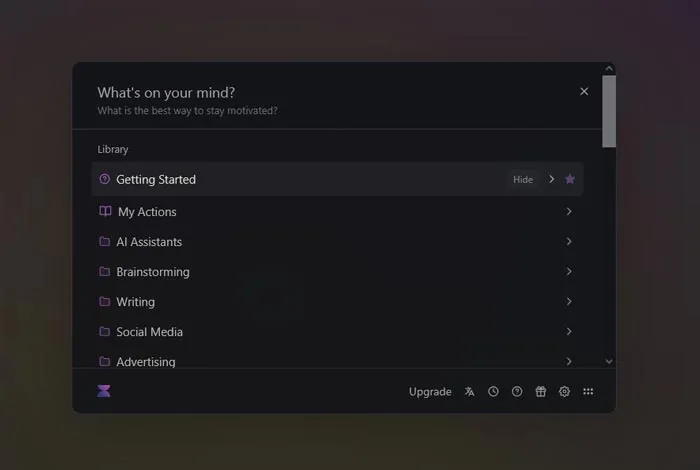Select the Social Media folder
700x470 pixels.
coord(149,332)
